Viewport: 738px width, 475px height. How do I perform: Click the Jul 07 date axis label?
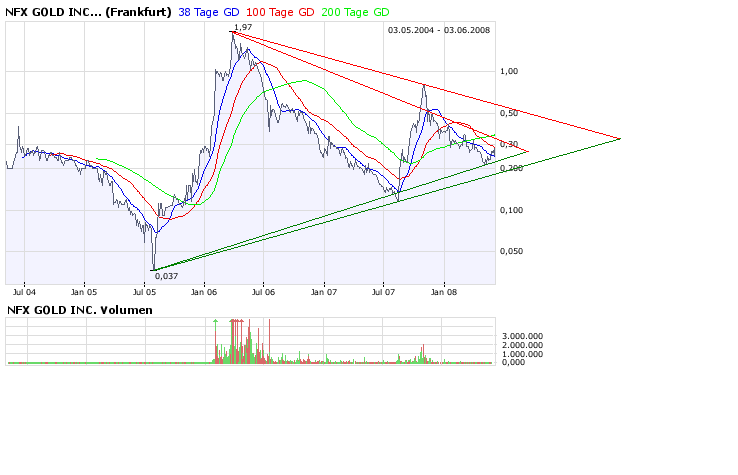tap(383, 292)
